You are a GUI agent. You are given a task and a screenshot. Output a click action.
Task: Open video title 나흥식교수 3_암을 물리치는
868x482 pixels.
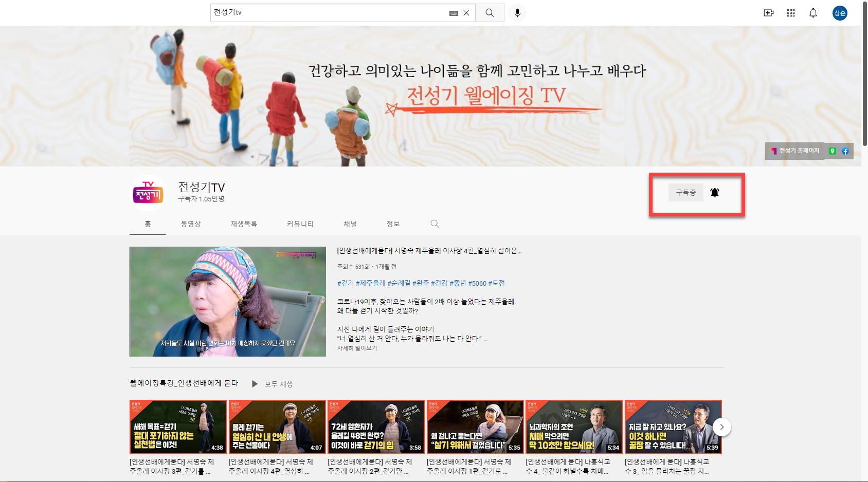(667, 467)
